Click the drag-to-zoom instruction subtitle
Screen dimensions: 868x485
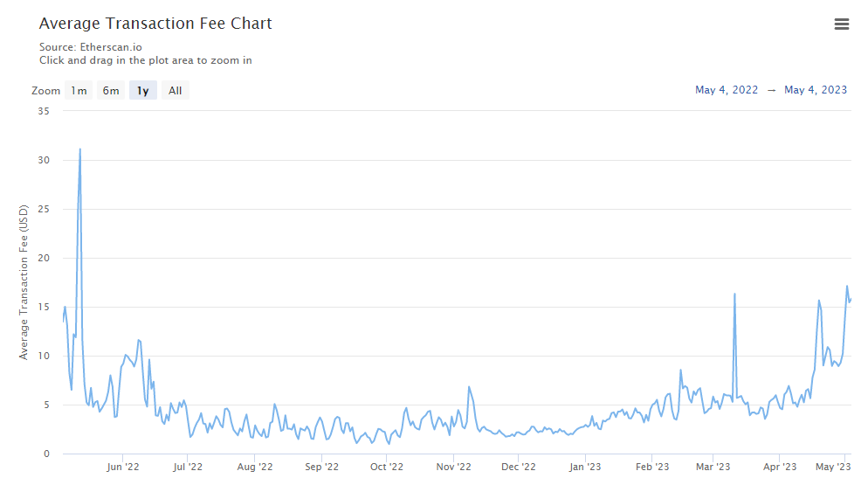click(x=146, y=60)
